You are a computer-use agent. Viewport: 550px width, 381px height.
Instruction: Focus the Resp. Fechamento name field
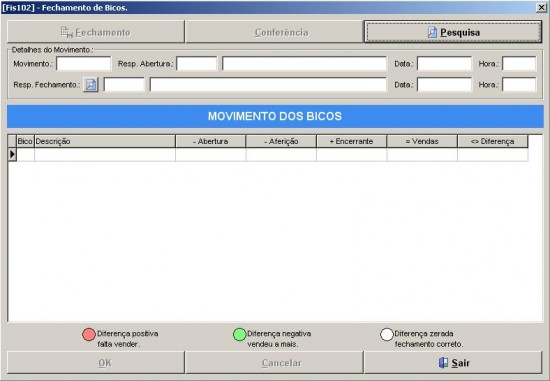point(268,85)
